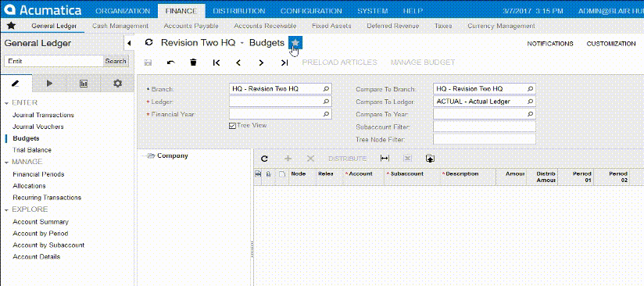Switch to Cash Management module

pos(120,26)
